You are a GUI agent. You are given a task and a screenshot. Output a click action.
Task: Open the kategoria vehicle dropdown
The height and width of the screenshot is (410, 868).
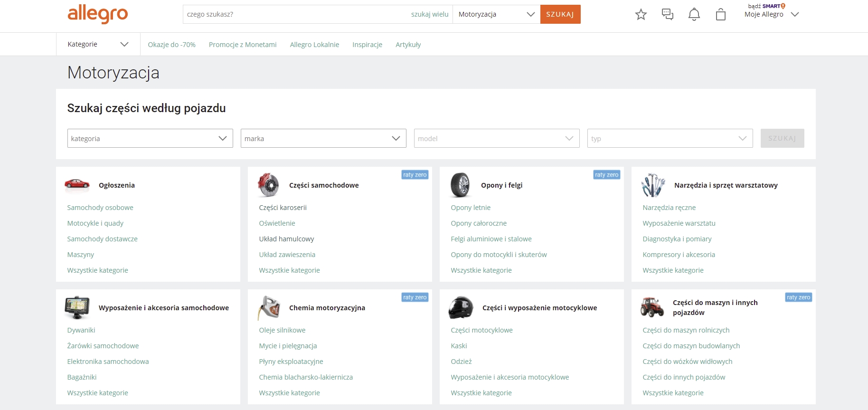(150, 138)
